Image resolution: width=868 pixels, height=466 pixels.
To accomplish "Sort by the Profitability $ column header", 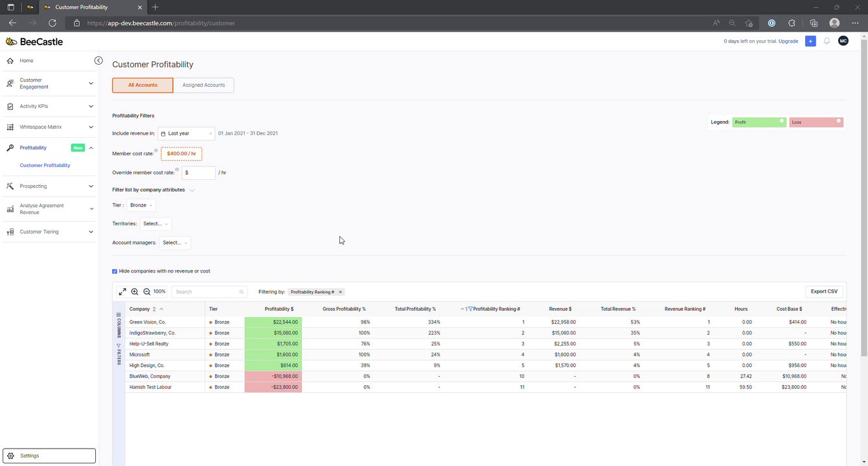I will 279,309.
